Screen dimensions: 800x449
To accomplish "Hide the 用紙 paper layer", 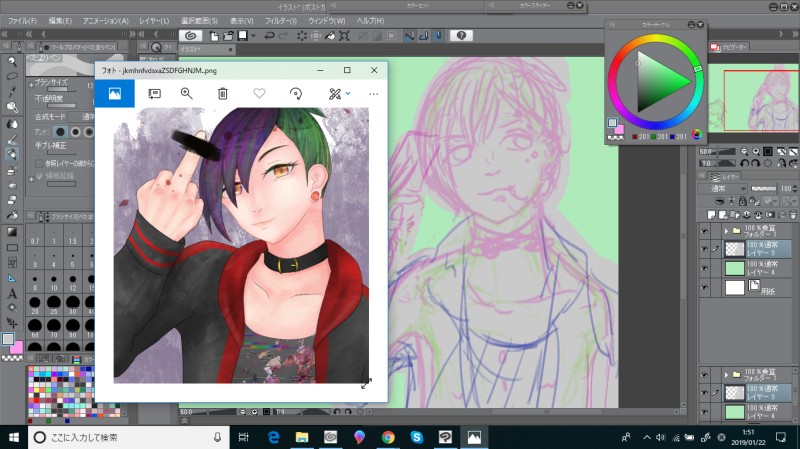I will [x=705, y=288].
